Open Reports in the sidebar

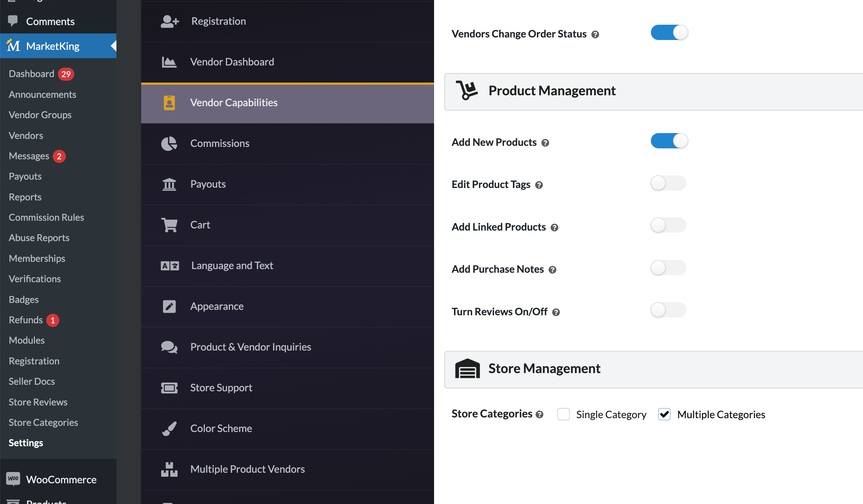coord(25,197)
